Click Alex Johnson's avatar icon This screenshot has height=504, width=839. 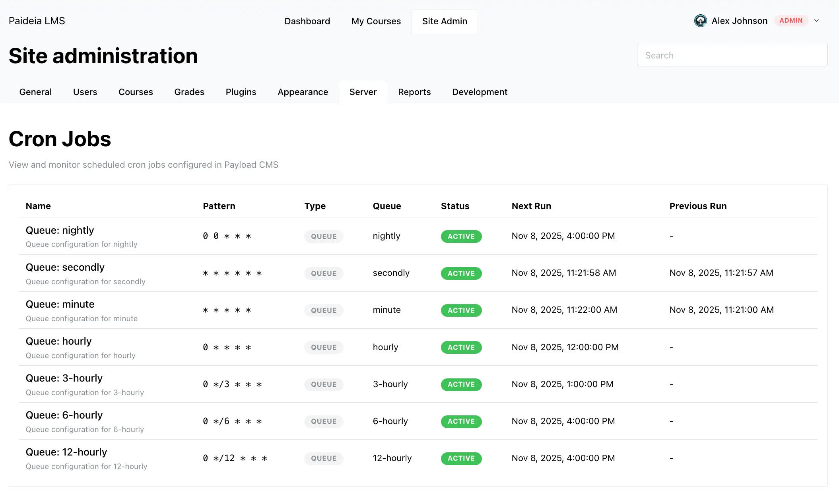coord(700,21)
